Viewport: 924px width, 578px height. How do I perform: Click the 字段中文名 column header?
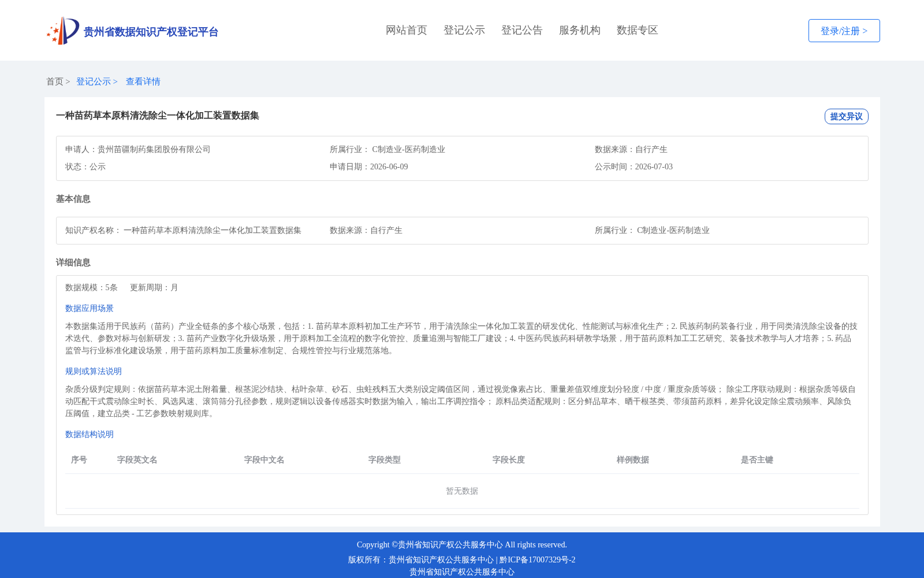264,460
